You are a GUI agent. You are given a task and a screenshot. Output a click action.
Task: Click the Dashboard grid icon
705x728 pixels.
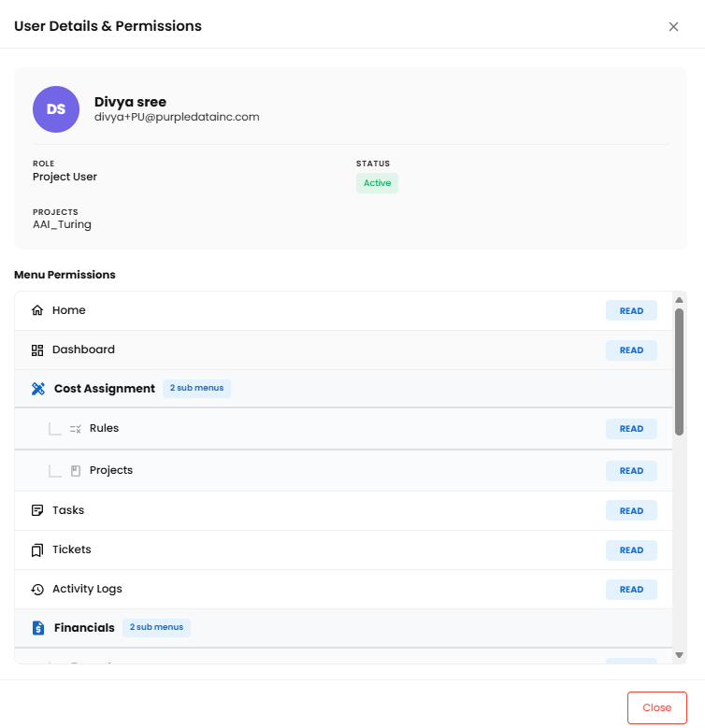pyautogui.click(x=37, y=350)
